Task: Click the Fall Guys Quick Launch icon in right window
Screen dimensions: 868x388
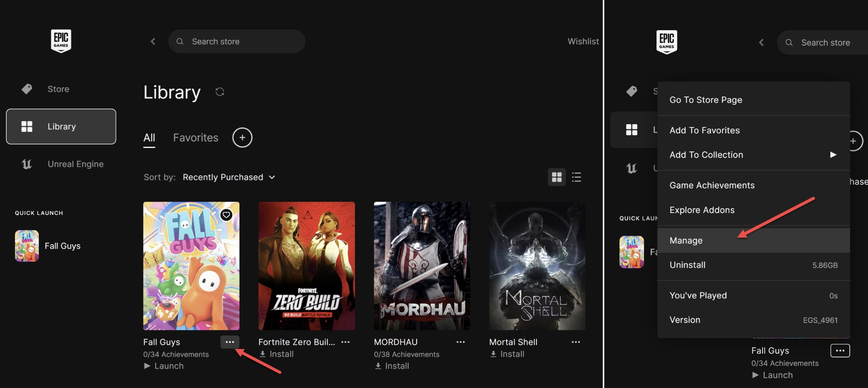Action: (x=632, y=252)
